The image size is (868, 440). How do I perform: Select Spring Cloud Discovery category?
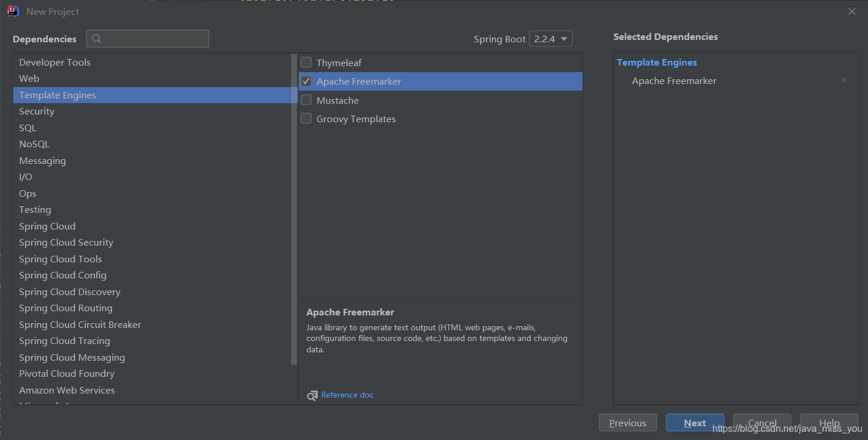151,292
